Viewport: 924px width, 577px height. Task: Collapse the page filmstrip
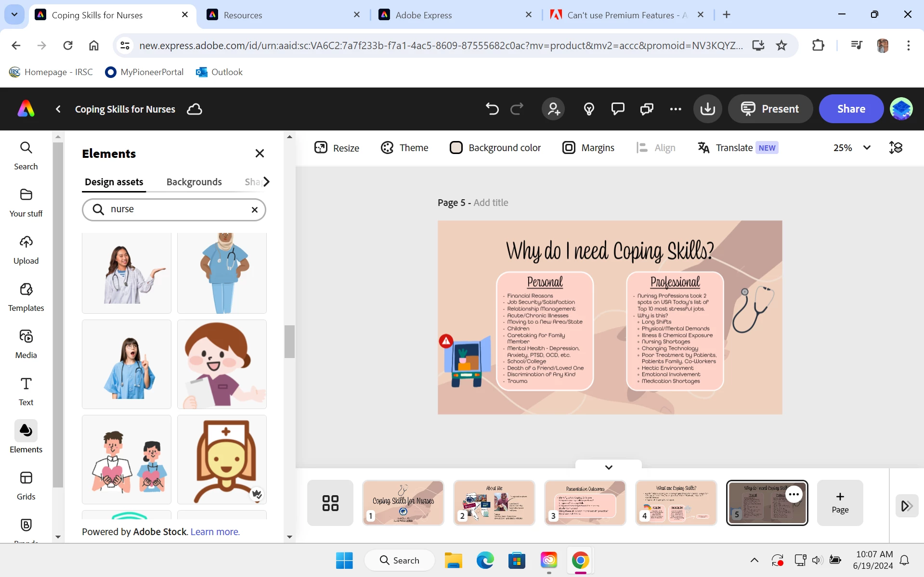[609, 467]
